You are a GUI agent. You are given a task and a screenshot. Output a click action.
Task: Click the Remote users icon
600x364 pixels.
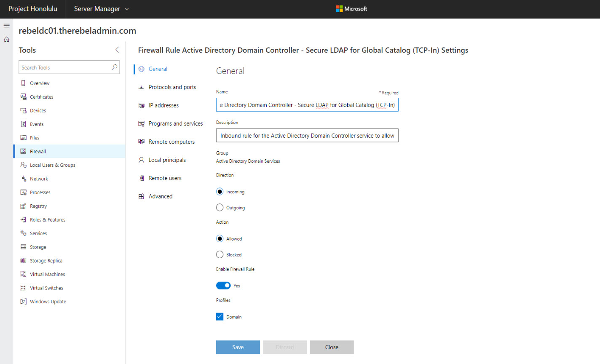pyautogui.click(x=142, y=178)
